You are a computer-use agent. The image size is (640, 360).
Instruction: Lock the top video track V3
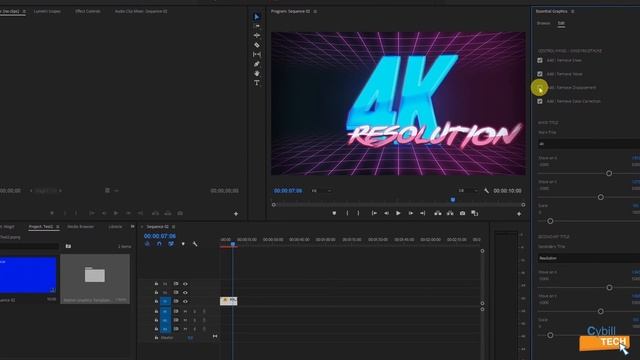point(156,284)
